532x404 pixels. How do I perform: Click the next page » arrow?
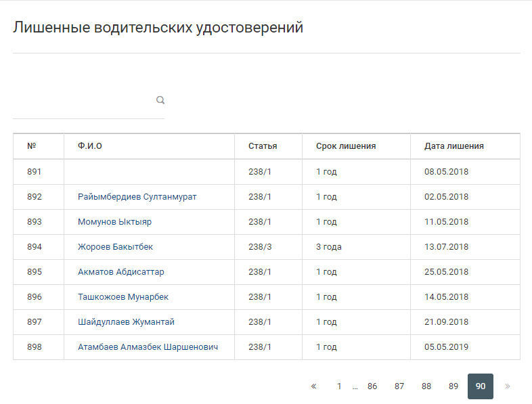pyautogui.click(x=508, y=386)
